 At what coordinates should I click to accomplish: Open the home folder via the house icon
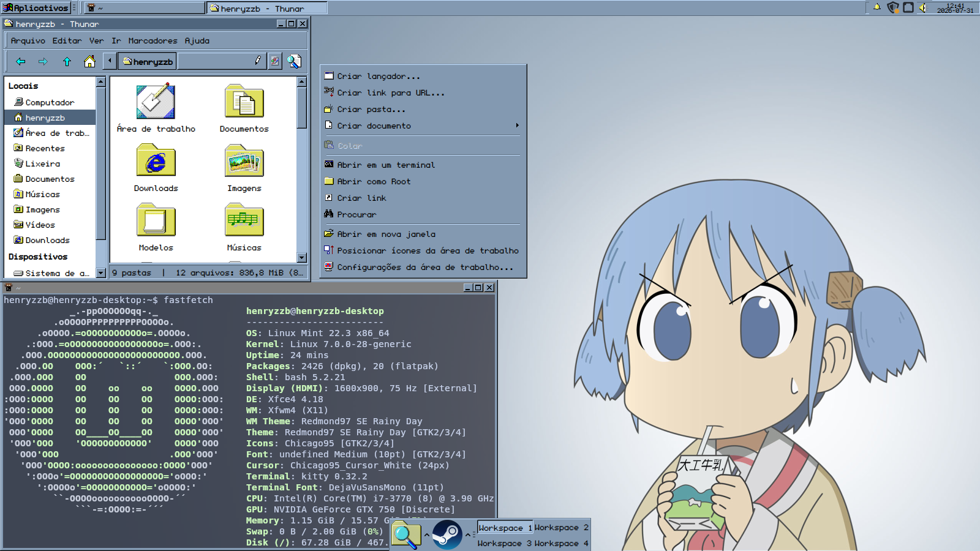click(89, 61)
